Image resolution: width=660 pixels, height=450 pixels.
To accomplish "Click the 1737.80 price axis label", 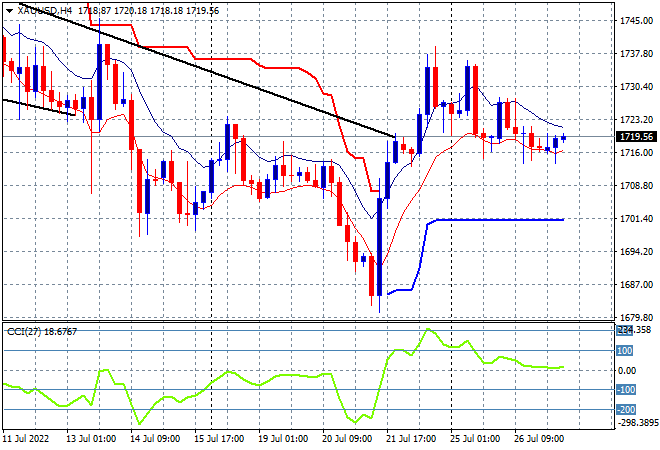I will tap(636, 53).
